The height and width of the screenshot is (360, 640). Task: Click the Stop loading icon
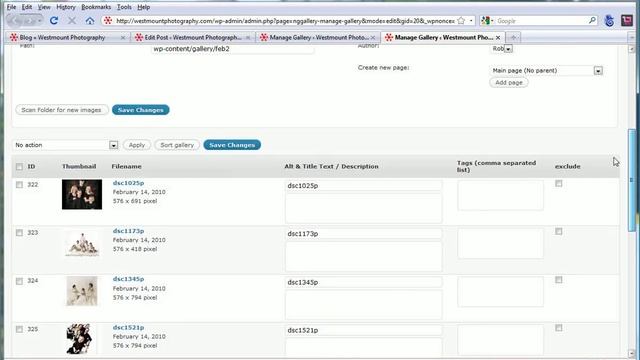pos(72,20)
